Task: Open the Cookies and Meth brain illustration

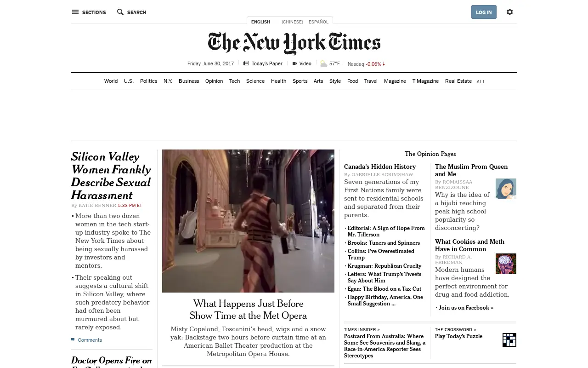Action: [506, 264]
